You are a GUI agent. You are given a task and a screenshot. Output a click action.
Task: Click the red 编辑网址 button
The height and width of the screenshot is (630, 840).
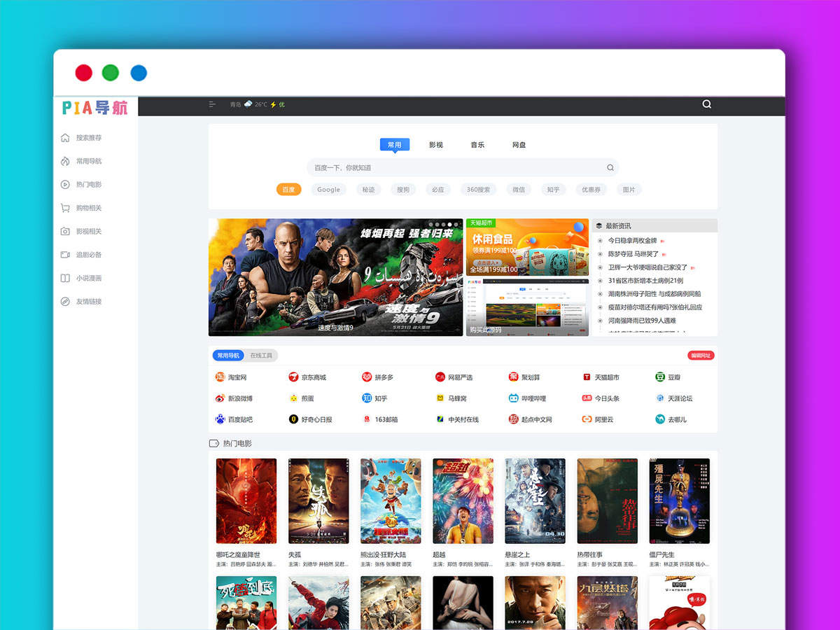(x=700, y=356)
